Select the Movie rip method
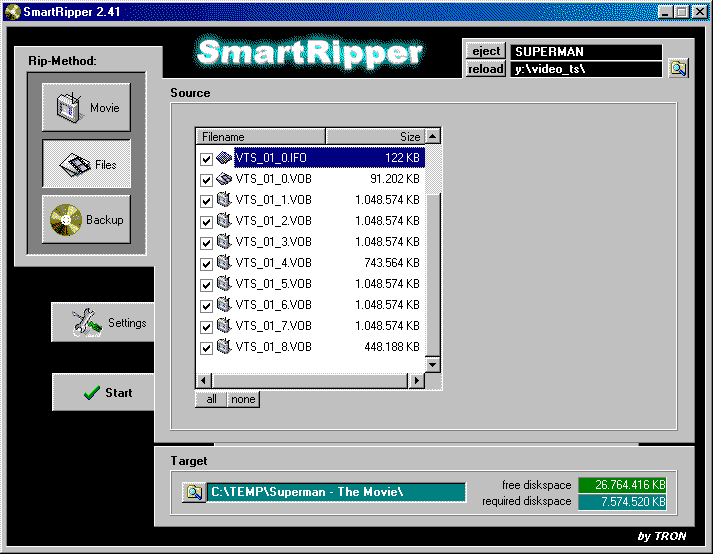The height and width of the screenshot is (554, 713). click(x=86, y=108)
